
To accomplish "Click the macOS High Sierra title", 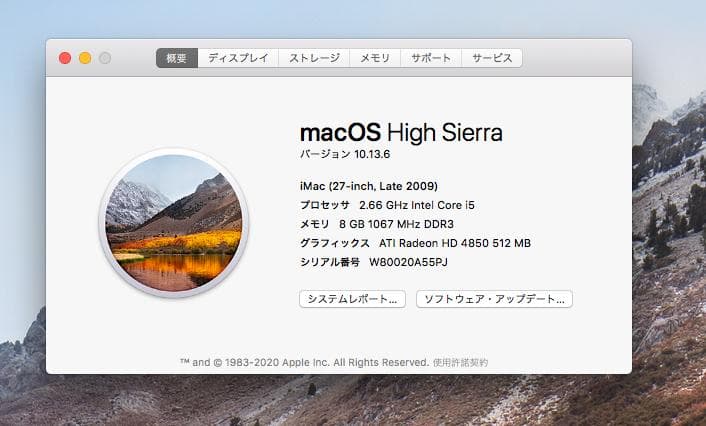I will point(401,132).
